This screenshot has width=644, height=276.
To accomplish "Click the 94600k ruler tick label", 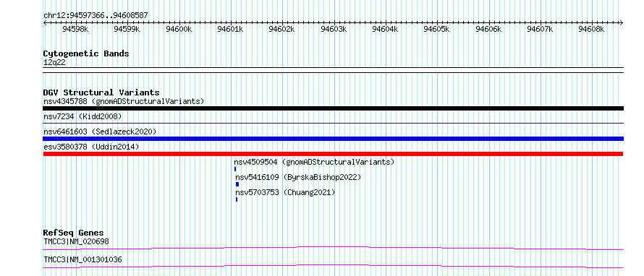I will (x=179, y=29).
